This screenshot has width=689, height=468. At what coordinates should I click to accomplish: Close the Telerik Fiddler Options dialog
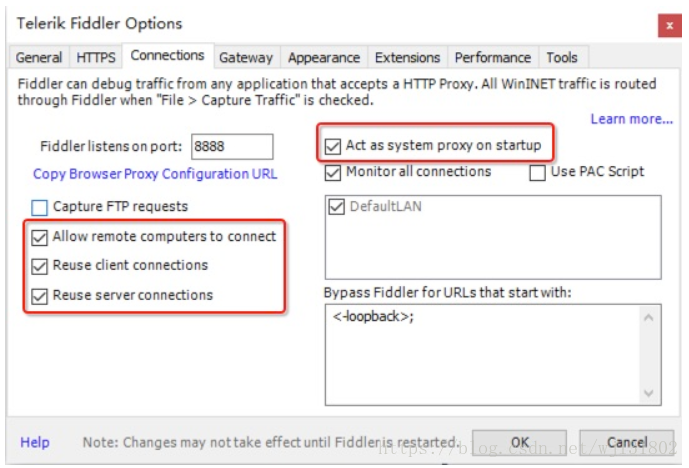tap(669, 25)
